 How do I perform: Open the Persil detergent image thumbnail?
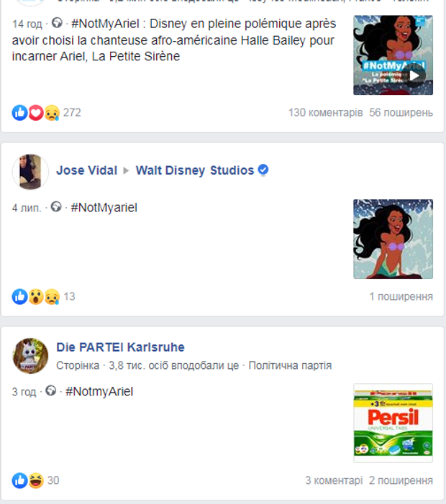tap(393, 423)
